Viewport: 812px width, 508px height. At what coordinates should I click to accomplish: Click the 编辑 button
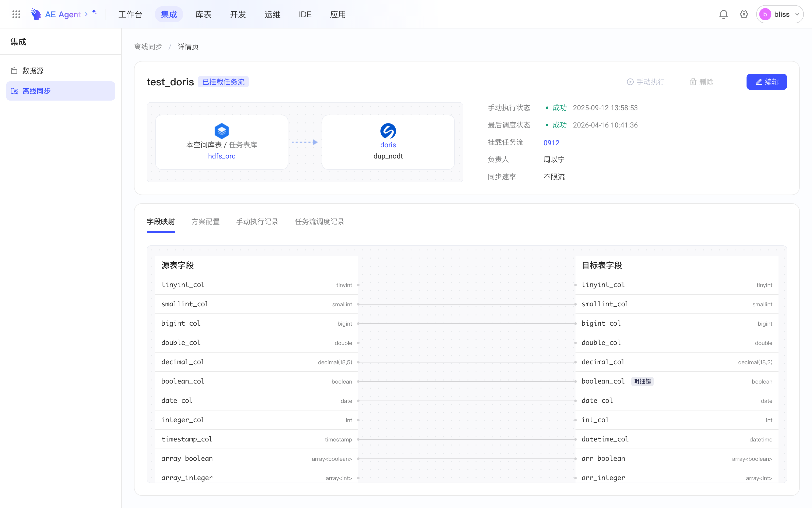tap(766, 82)
